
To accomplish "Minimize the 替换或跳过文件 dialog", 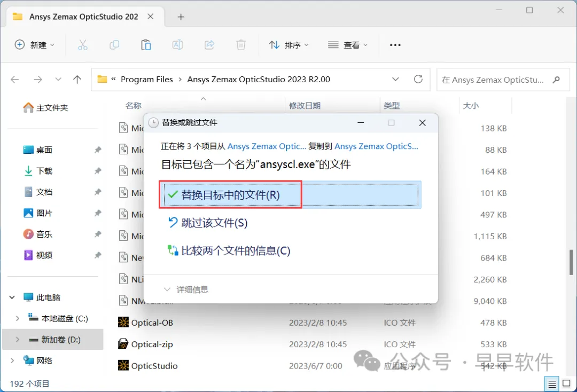I will coord(361,123).
